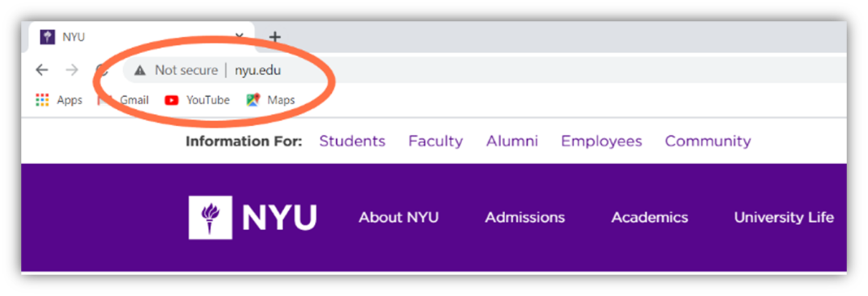Open the Employees information link
868x296 pixels.
pyautogui.click(x=601, y=141)
